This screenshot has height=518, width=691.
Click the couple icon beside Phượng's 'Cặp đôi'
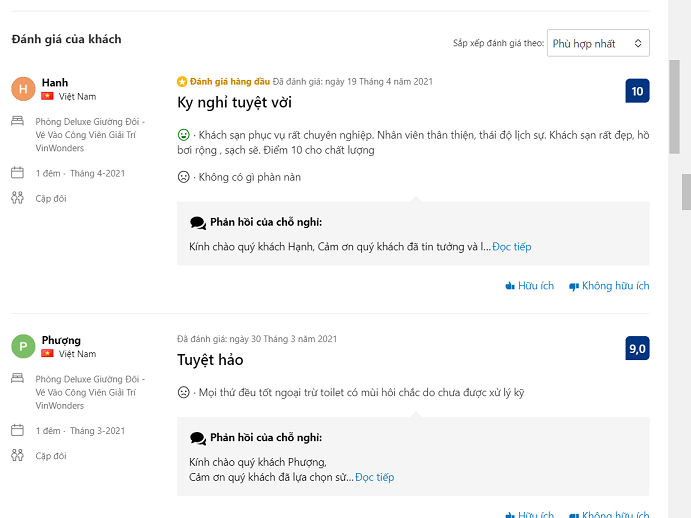pyautogui.click(x=17, y=455)
